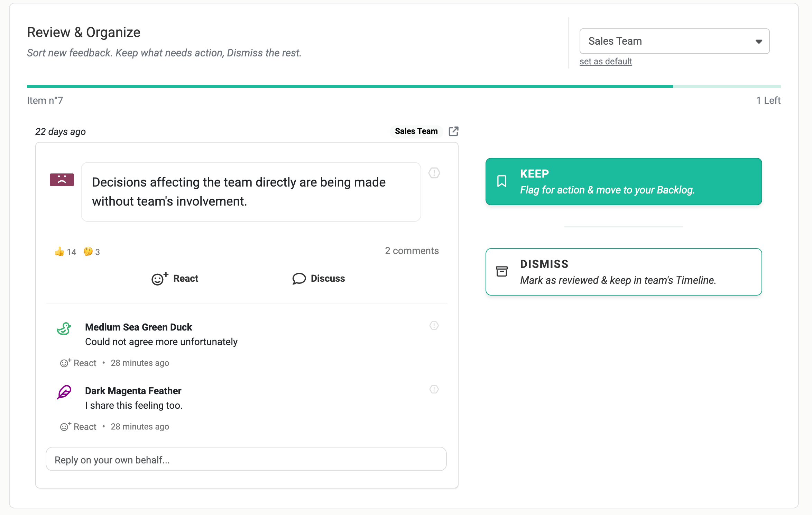Click the set as default link
Viewport: 812px width, 515px height.
click(x=606, y=61)
